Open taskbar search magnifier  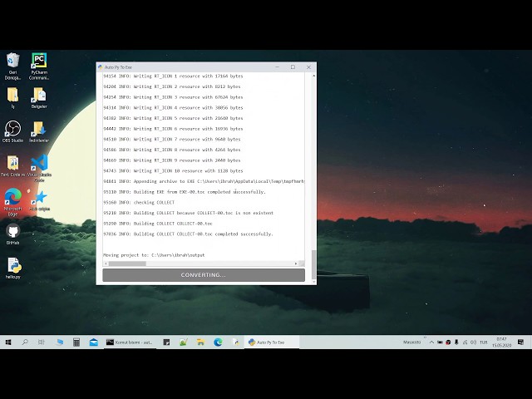(x=25, y=342)
